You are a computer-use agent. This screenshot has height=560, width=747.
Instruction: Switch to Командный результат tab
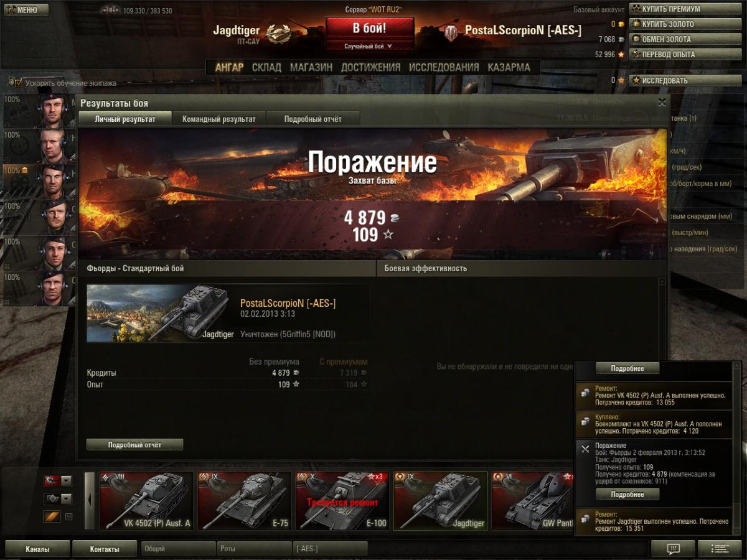click(218, 119)
